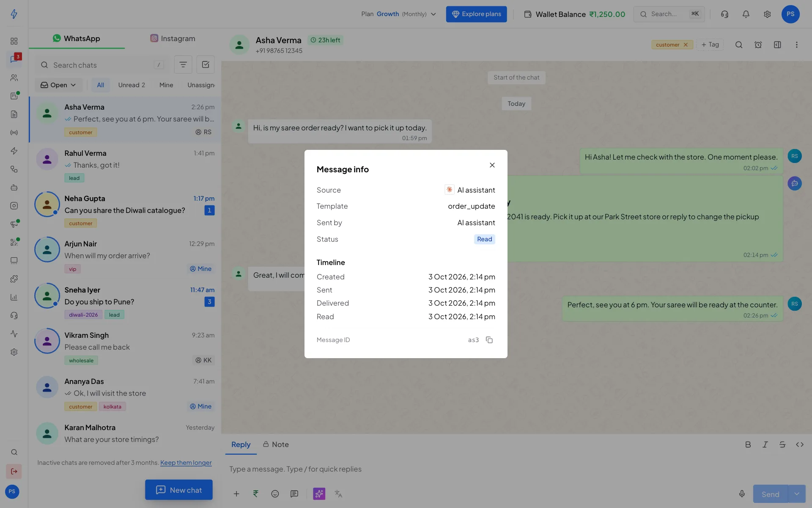Expand the Growth plan dropdown
The height and width of the screenshot is (508, 812).
pyautogui.click(x=399, y=14)
